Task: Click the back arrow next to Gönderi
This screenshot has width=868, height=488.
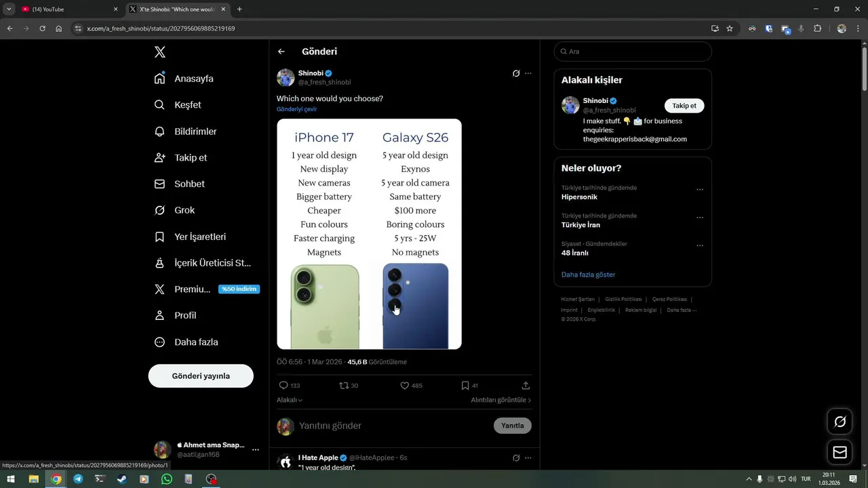Action: (281, 52)
